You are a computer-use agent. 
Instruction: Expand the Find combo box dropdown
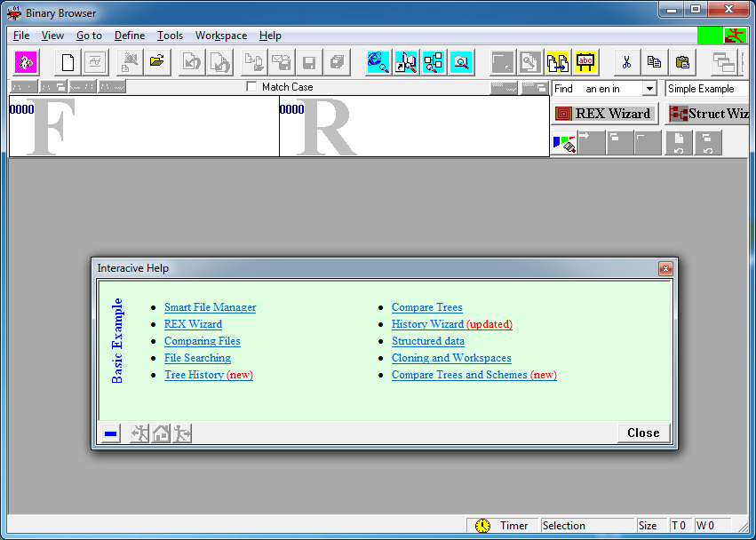(649, 89)
